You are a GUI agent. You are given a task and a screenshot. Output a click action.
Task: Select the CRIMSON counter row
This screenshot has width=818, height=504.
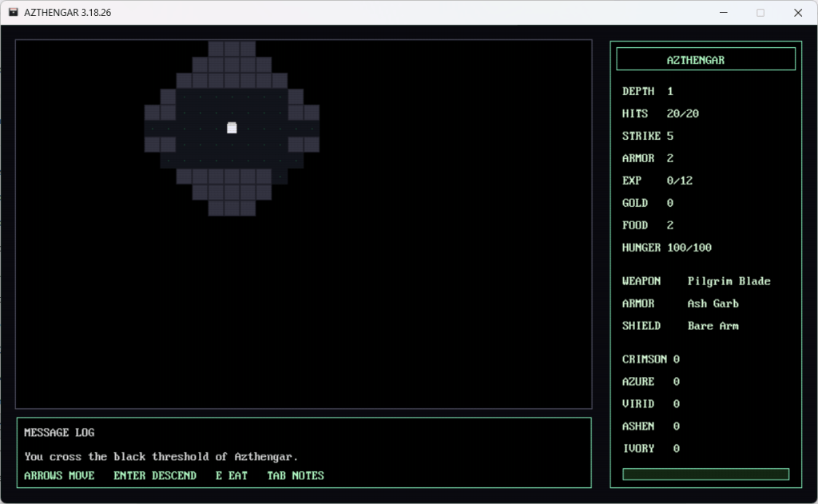651,359
